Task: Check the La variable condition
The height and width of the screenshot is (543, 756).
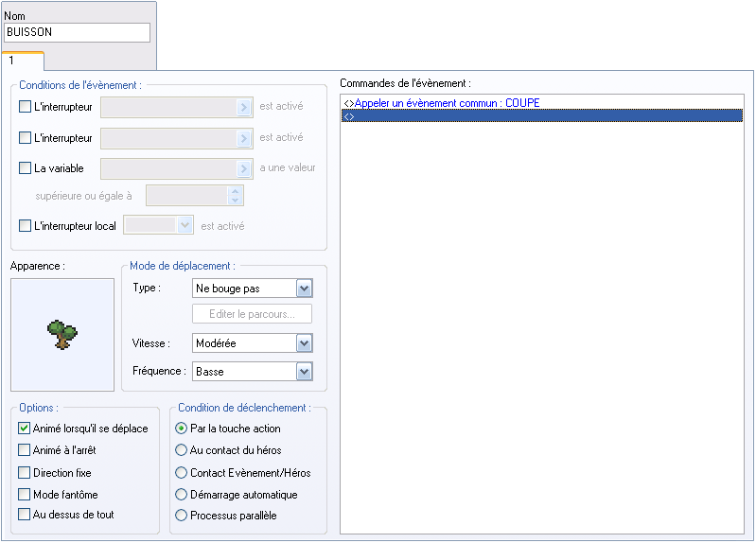Action: 25,167
